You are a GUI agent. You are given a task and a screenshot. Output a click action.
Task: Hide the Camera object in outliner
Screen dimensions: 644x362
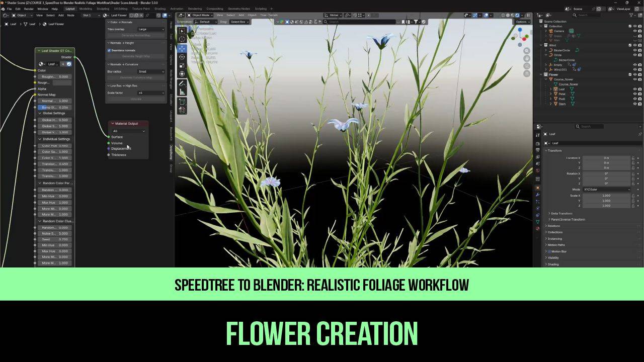(x=635, y=31)
